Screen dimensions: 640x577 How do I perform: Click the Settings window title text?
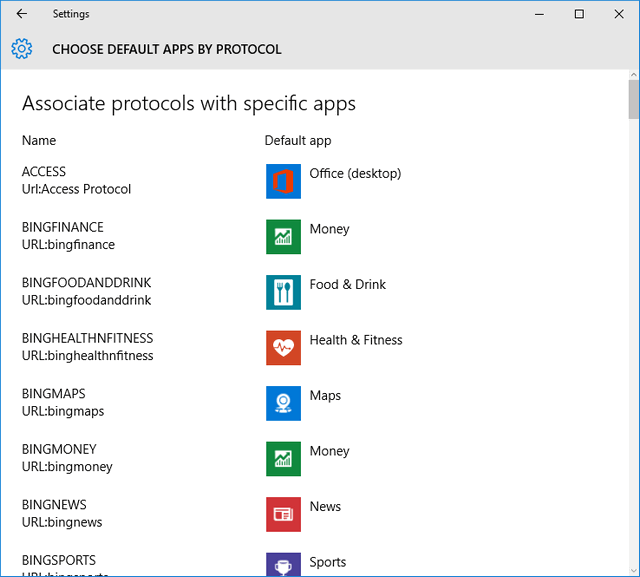[x=71, y=14]
